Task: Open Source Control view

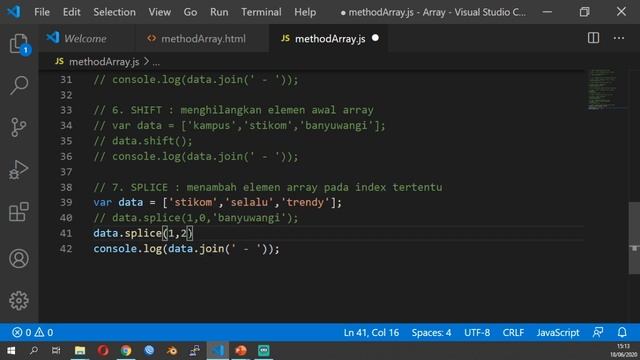Action: point(19,127)
